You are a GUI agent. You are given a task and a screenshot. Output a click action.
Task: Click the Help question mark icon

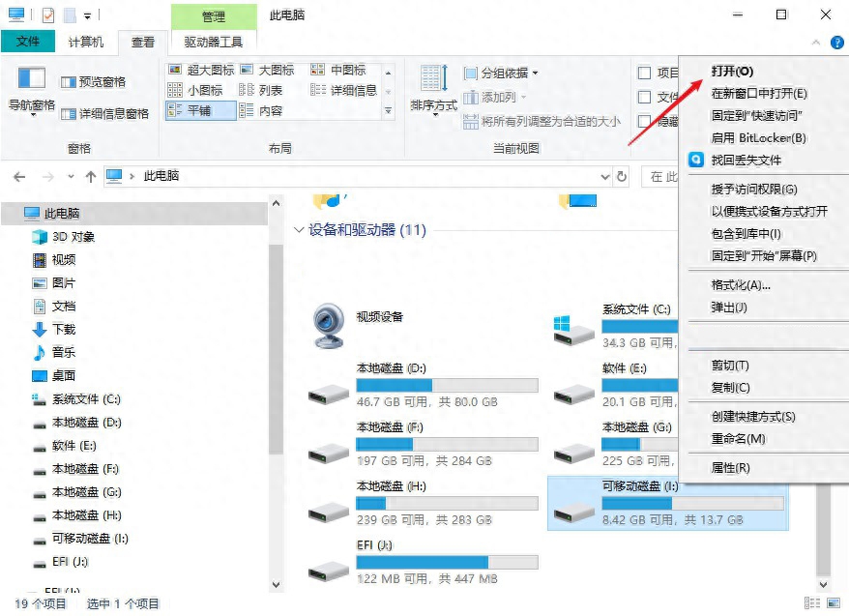coord(836,44)
